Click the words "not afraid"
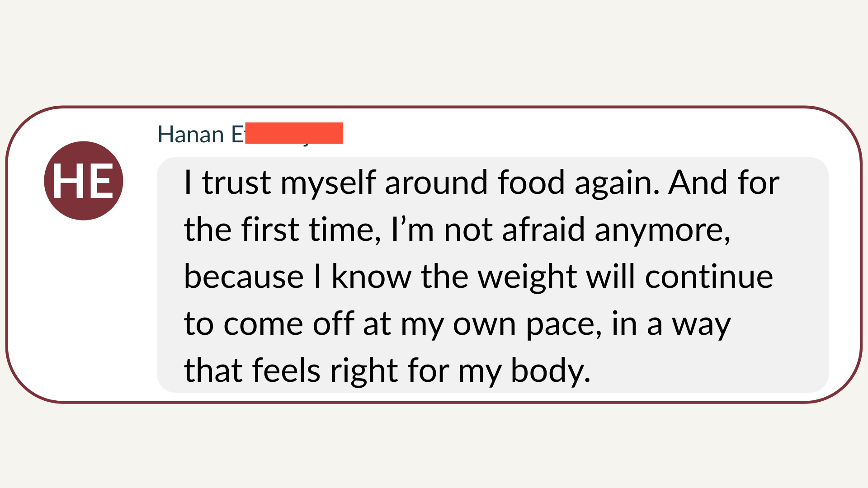The width and height of the screenshot is (868, 488). click(514, 230)
